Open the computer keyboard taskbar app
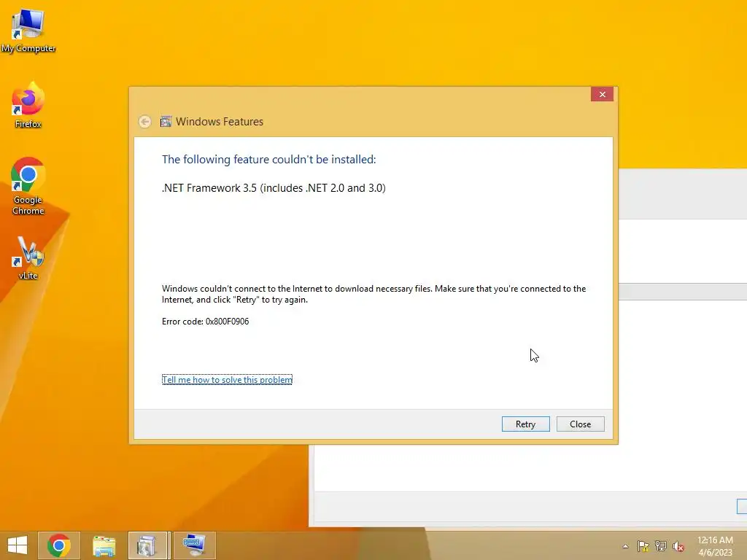 [194, 545]
